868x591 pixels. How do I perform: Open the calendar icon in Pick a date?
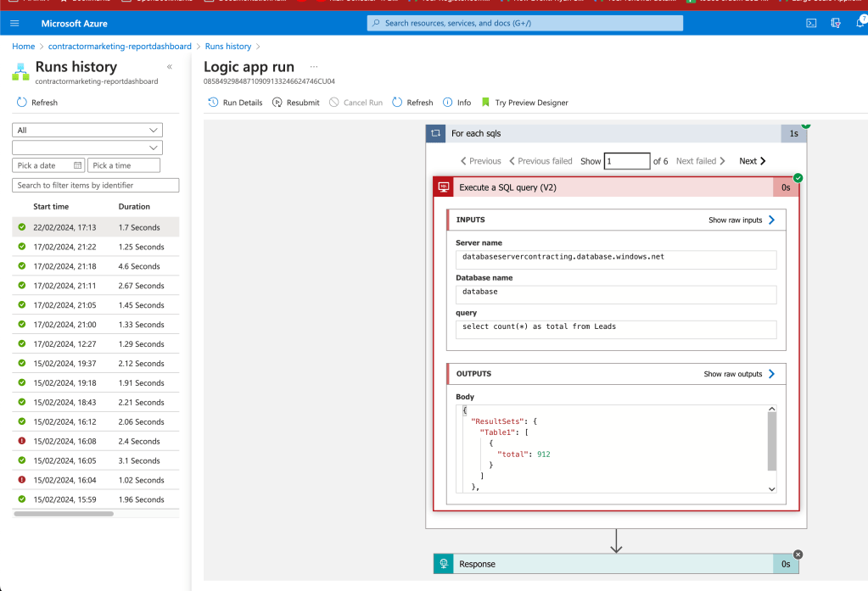click(77, 165)
